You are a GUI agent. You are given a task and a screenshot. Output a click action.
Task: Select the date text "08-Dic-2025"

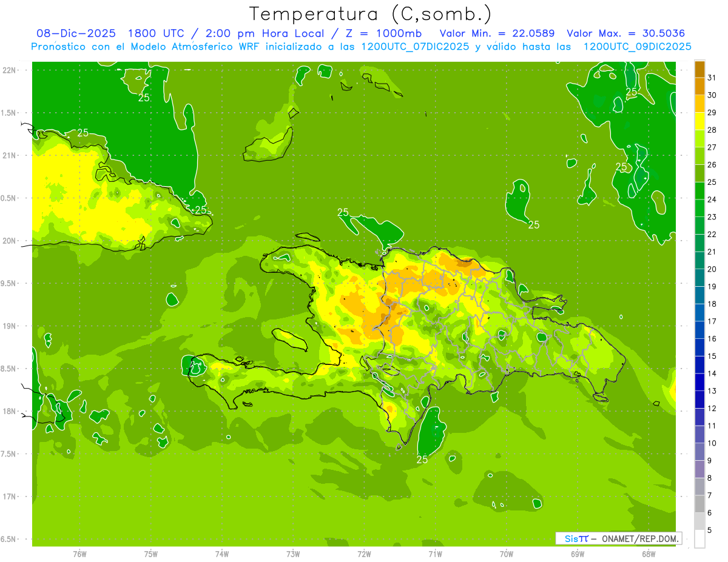pyautogui.click(x=75, y=33)
